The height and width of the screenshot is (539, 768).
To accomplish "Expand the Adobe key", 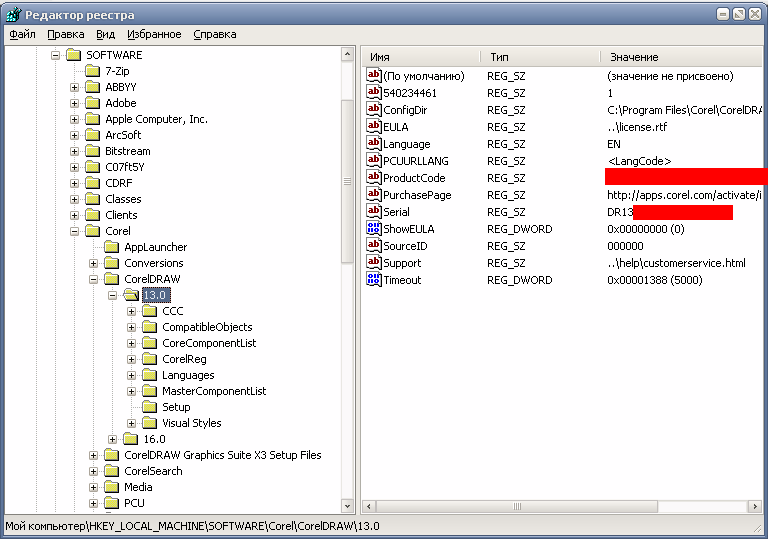I will pos(74,103).
